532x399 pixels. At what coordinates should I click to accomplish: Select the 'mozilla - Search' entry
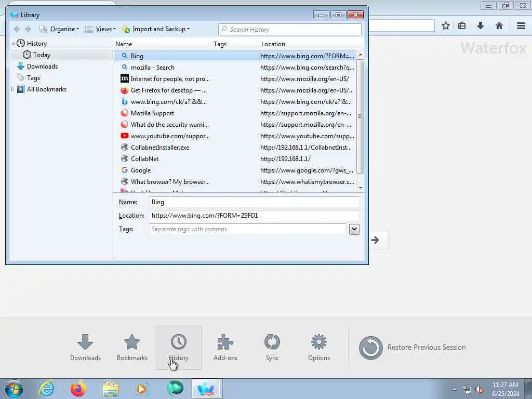point(234,68)
